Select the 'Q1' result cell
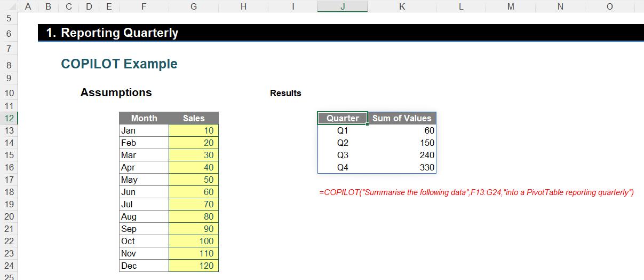Image resolution: width=644 pixels, height=280 pixels. pyautogui.click(x=343, y=130)
